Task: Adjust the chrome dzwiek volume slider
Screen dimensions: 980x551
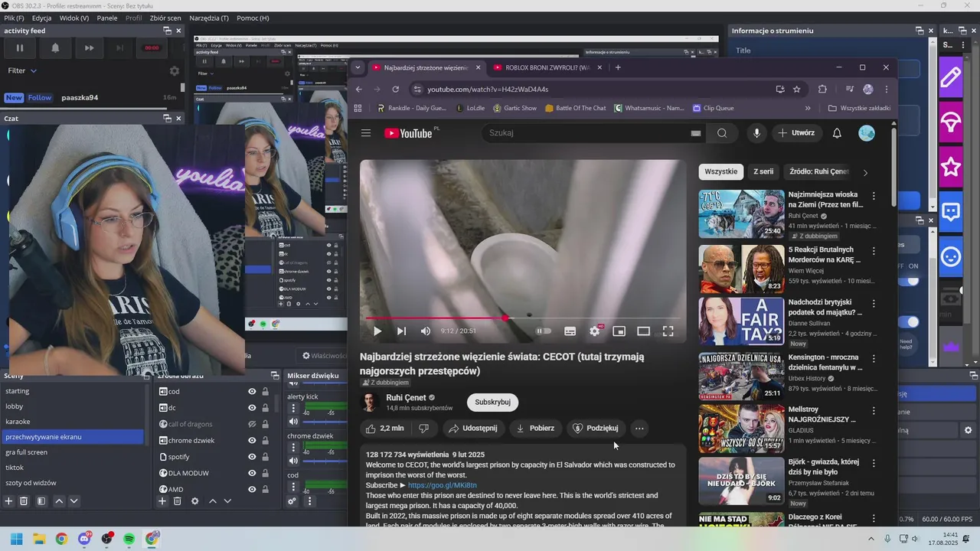Action: [325, 461]
